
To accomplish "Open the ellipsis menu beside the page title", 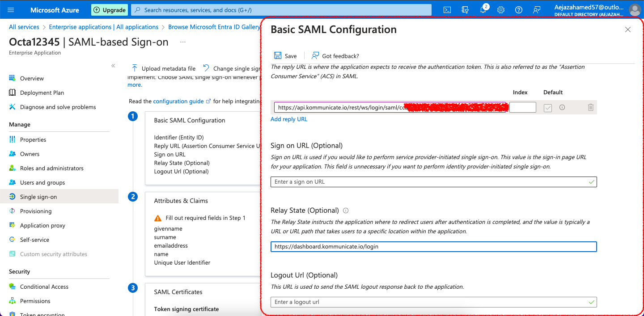I will [182, 42].
